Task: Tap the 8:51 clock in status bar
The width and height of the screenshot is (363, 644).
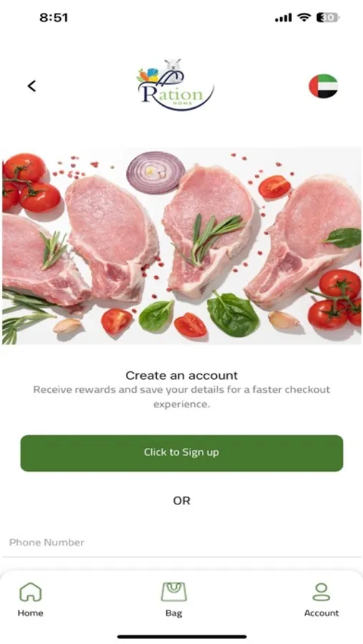Action: (x=54, y=17)
